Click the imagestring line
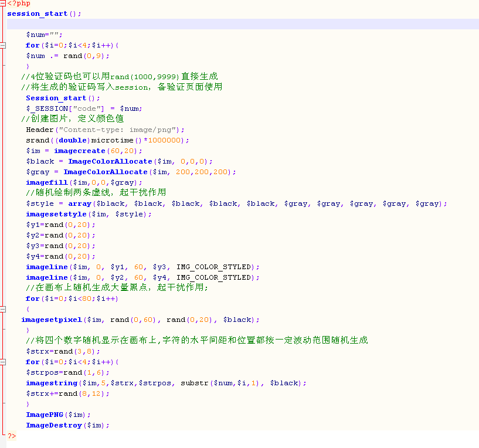 click(166, 383)
